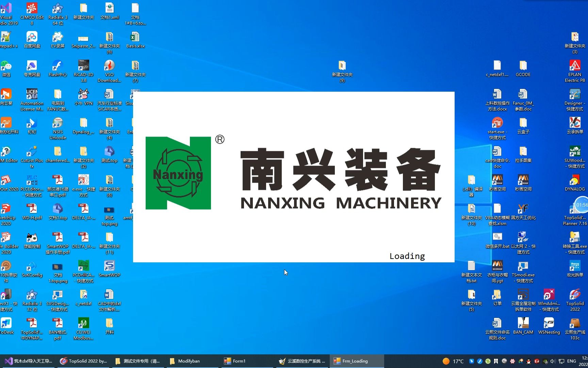Open GCODE folder on desktop

pos(523,68)
